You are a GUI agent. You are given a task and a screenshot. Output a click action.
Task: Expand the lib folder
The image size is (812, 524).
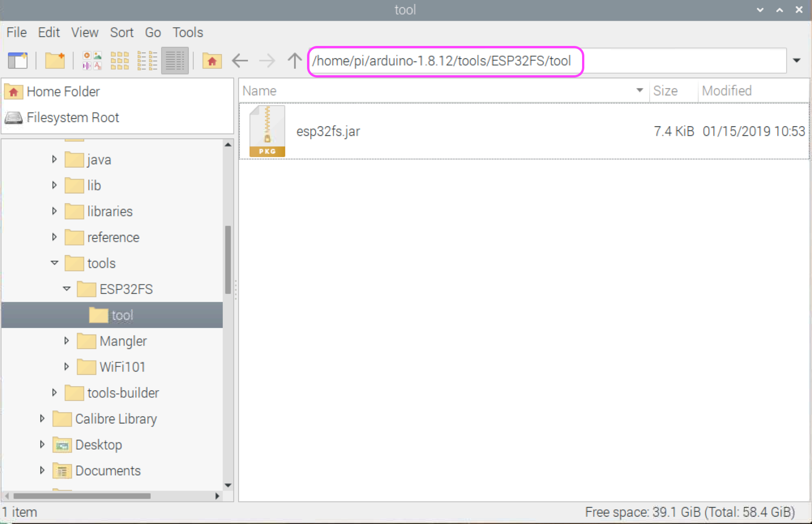54,185
